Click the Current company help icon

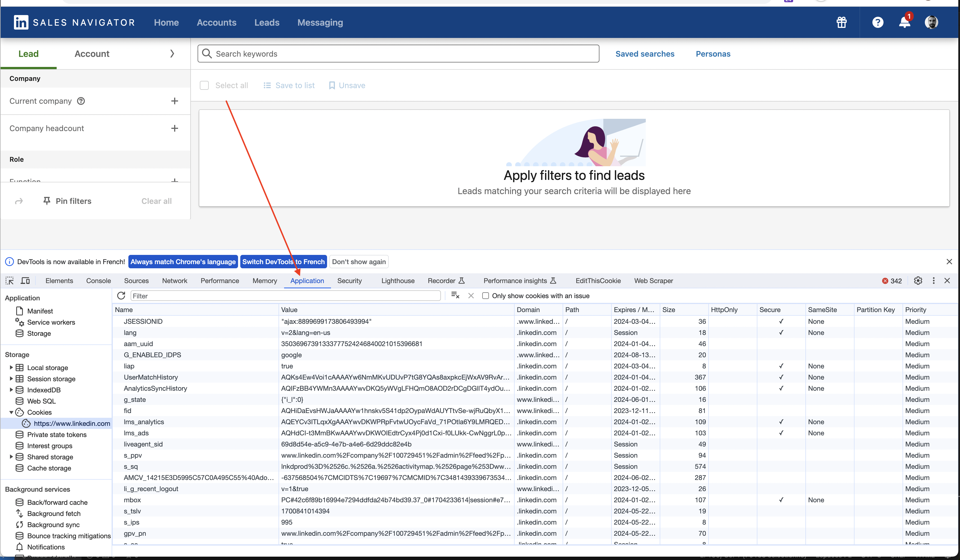coord(81,101)
